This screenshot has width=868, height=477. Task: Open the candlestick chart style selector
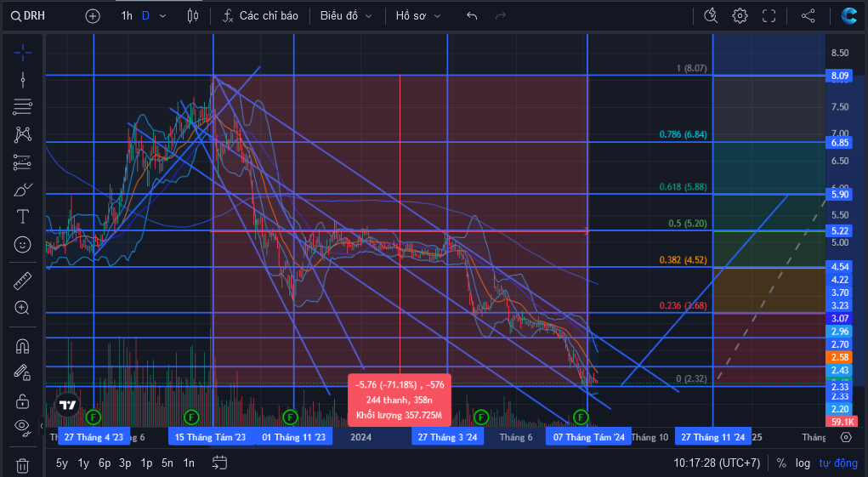tap(193, 16)
